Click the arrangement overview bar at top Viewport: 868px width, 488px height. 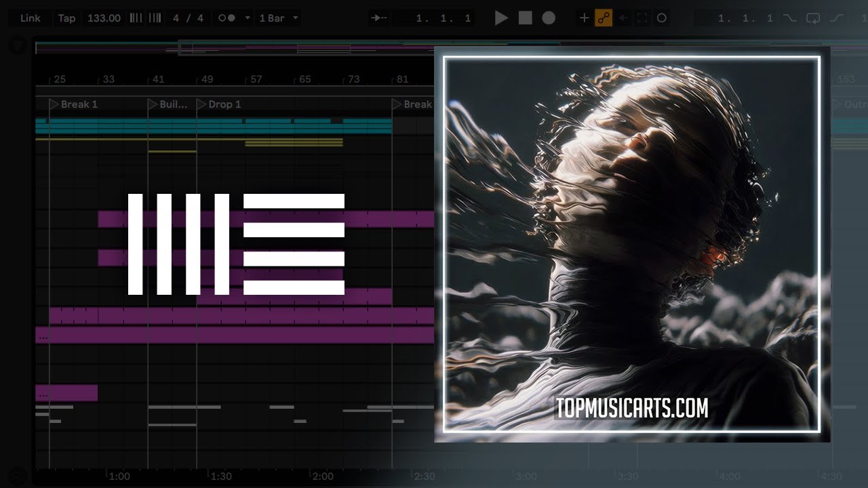451,48
